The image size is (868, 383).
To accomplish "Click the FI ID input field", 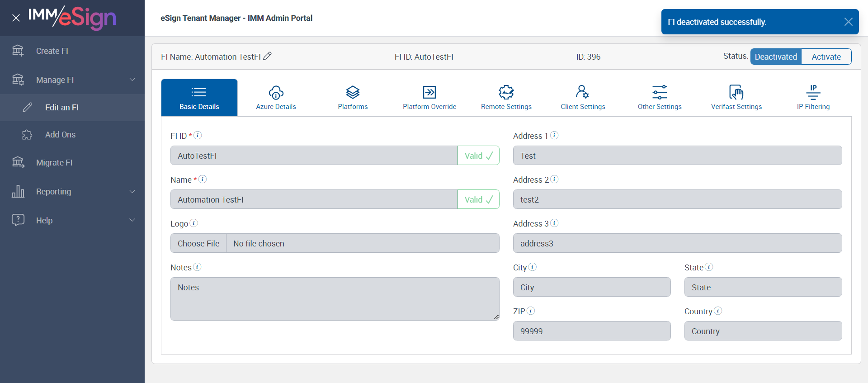I will 314,156.
